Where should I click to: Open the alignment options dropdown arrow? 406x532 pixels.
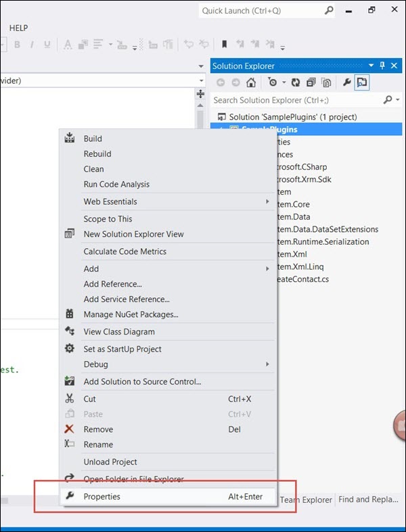coord(110,45)
